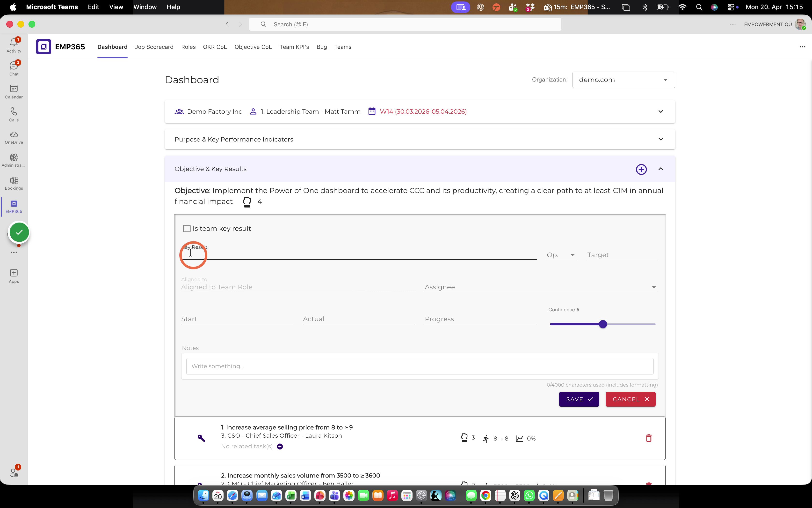812x508 pixels.
Task: Open Organization demo.com dropdown
Action: [623, 80]
